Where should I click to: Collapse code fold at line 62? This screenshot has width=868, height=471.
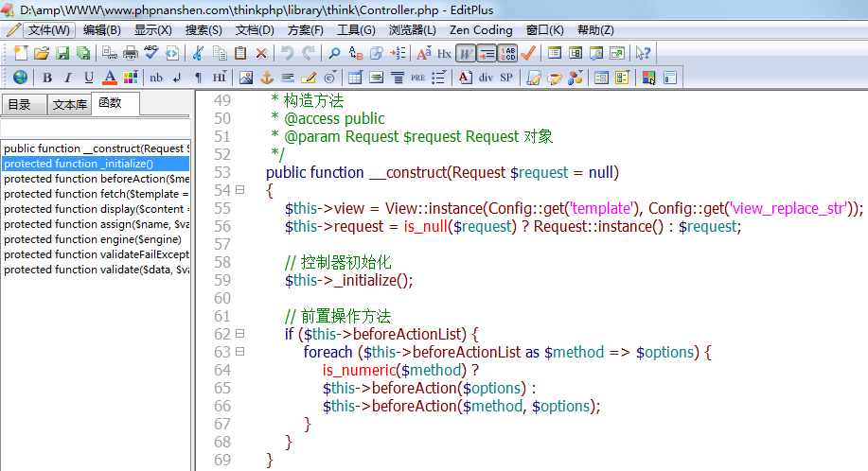[239, 334]
